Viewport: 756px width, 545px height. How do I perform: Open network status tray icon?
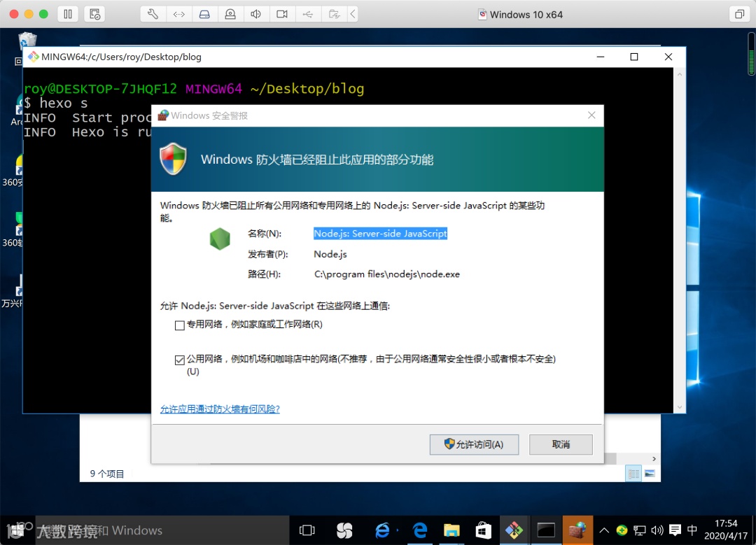pyautogui.click(x=639, y=530)
